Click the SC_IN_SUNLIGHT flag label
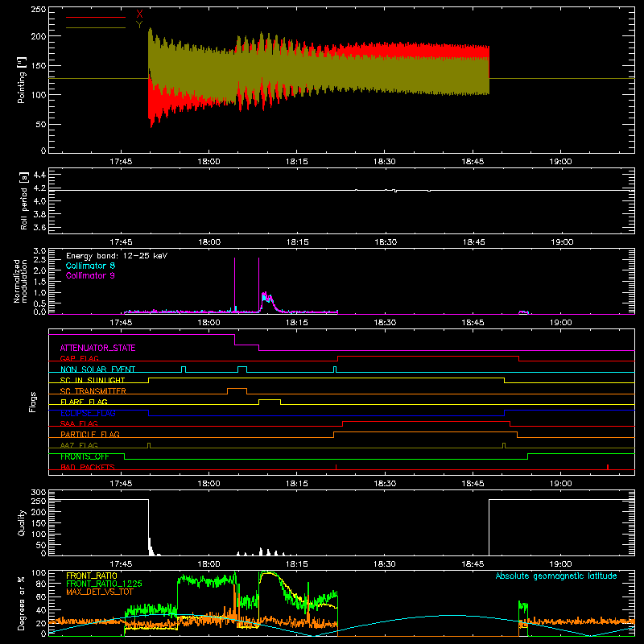This screenshot has width=644, height=644. [93, 380]
